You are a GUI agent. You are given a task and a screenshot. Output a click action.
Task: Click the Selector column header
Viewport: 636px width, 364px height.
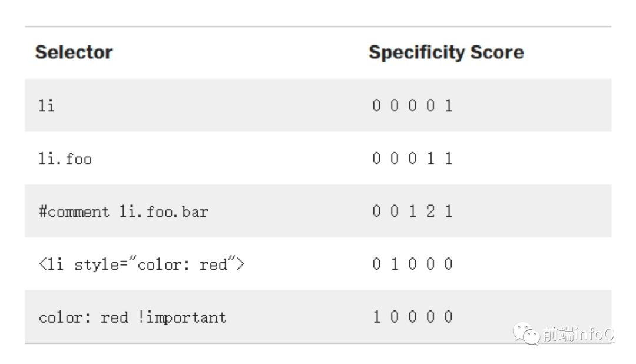(74, 52)
